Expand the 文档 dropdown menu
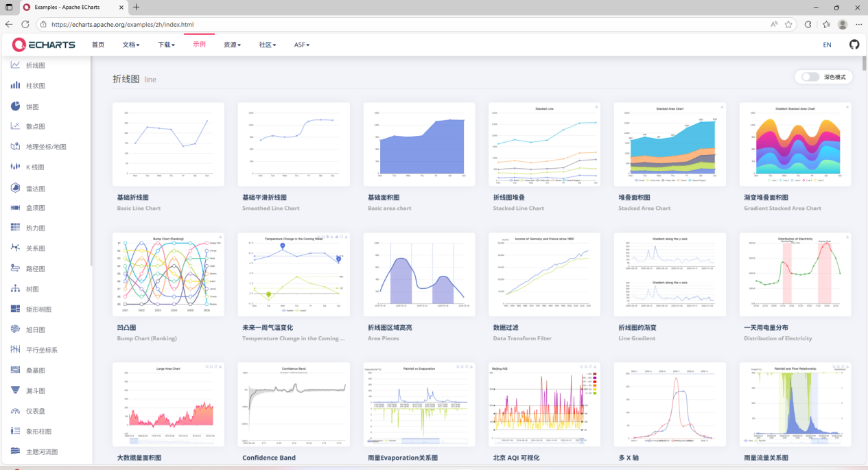 coord(131,45)
